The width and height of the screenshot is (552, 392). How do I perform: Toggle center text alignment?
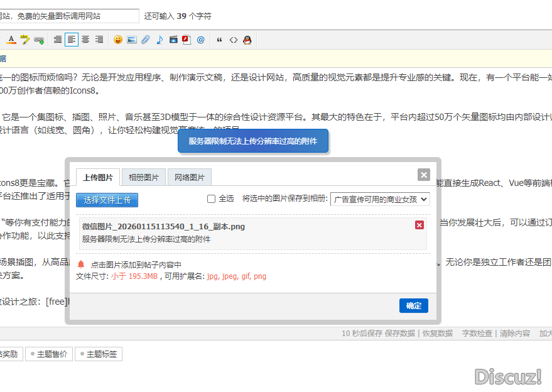[85, 39]
